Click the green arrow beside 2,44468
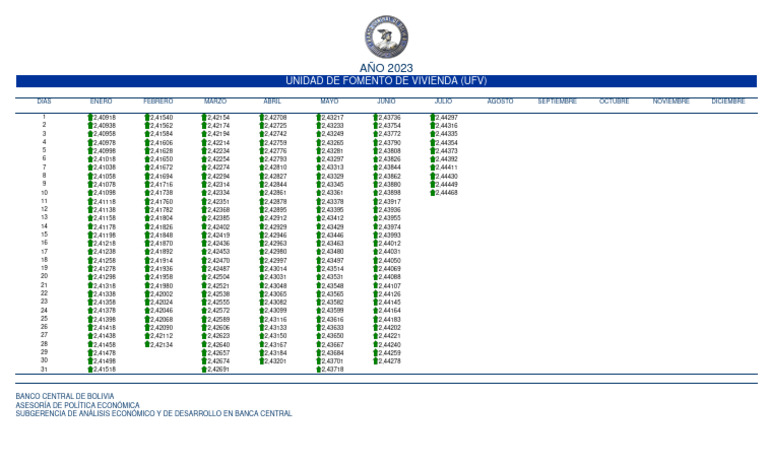The image size is (768, 466). (433, 193)
